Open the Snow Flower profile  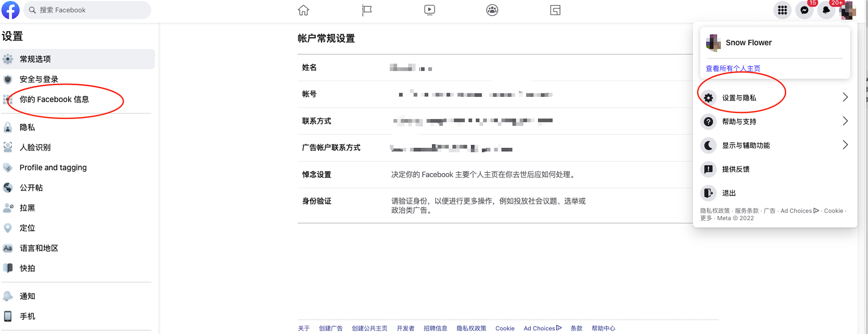[x=775, y=42]
